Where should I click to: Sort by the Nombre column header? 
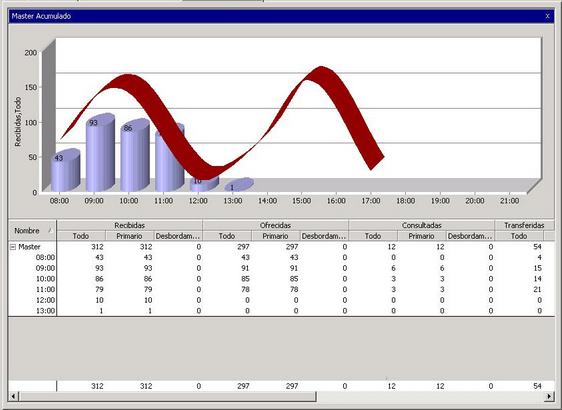click(32, 230)
